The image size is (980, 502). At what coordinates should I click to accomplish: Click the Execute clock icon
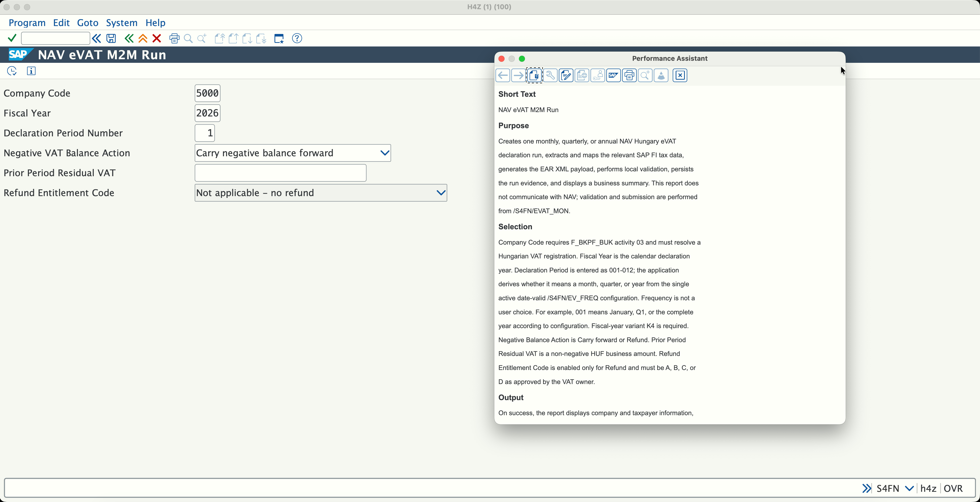point(12,71)
